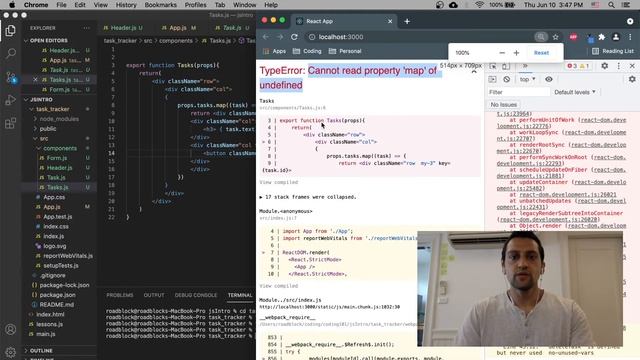
Task: Open DEBUG CONSOLE panel tab
Action: (196, 295)
